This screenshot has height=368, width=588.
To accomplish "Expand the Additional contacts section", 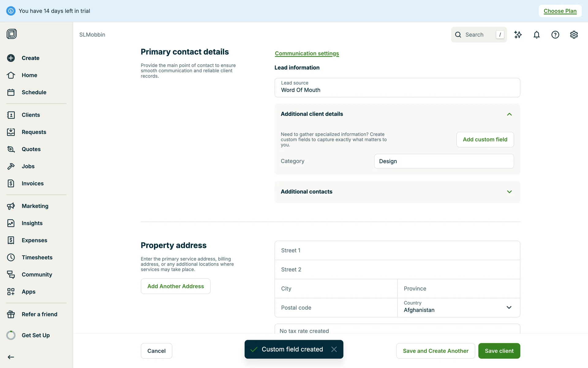I will [509, 192].
